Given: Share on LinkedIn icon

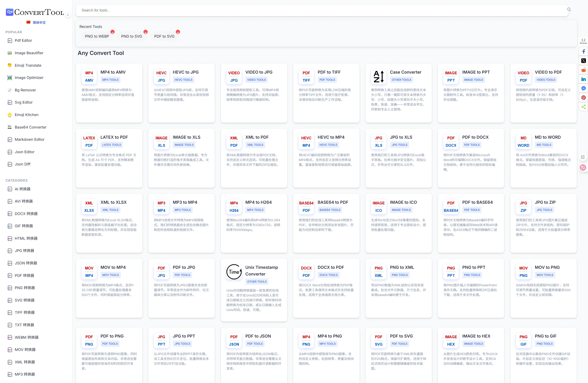Looking at the screenshot, I should click(x=583, y=79).
